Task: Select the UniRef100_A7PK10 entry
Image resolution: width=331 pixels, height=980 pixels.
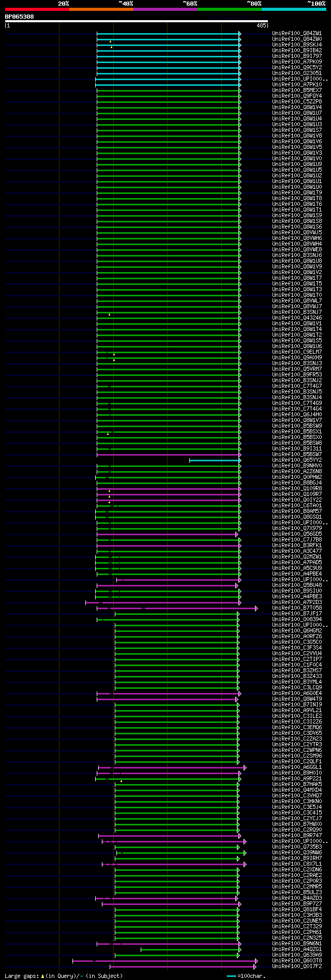Action: [x=297, y=85]
